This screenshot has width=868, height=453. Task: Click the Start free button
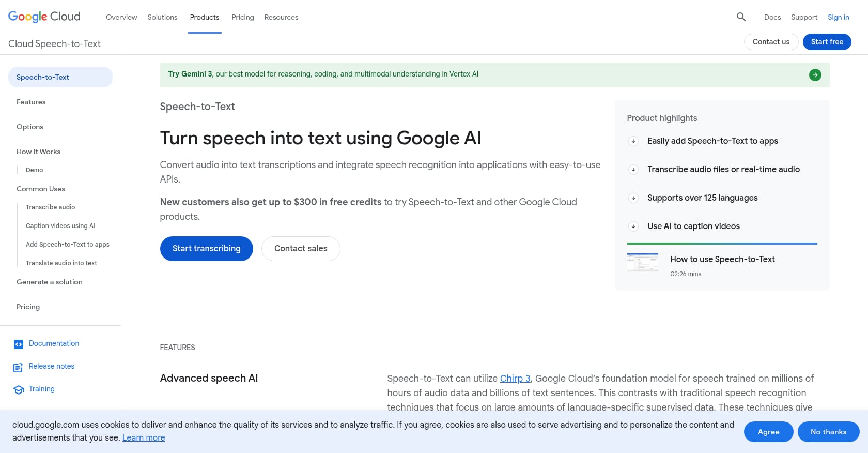[x=827, y=42]
